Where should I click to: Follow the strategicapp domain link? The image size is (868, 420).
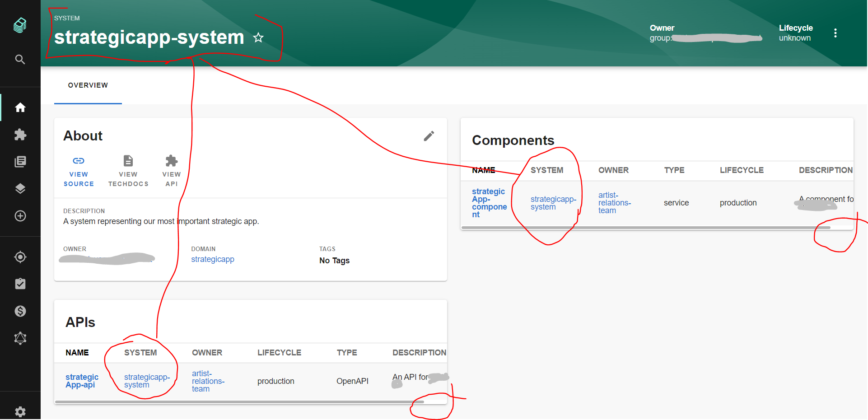click(x=212, y=259)
